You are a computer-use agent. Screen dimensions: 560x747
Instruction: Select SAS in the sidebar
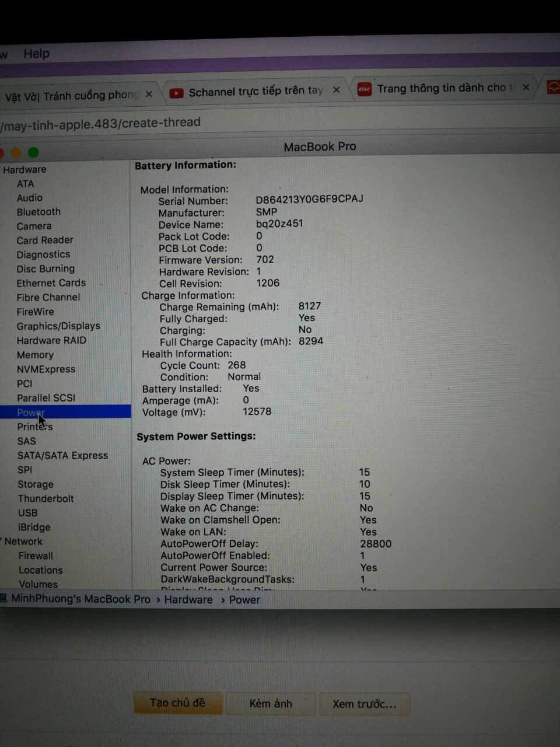point(26,441)
